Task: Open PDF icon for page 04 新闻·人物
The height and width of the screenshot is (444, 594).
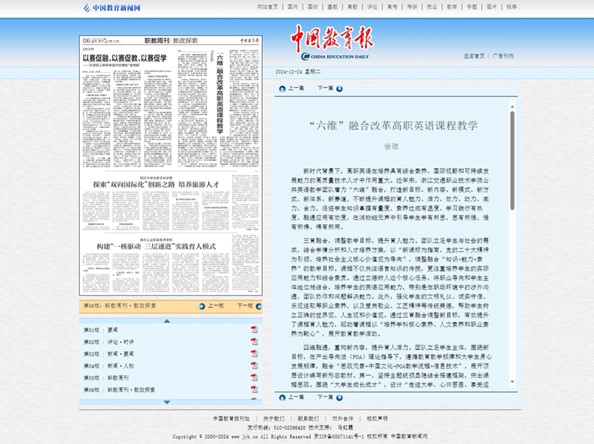Action: [x=254, y=366]
